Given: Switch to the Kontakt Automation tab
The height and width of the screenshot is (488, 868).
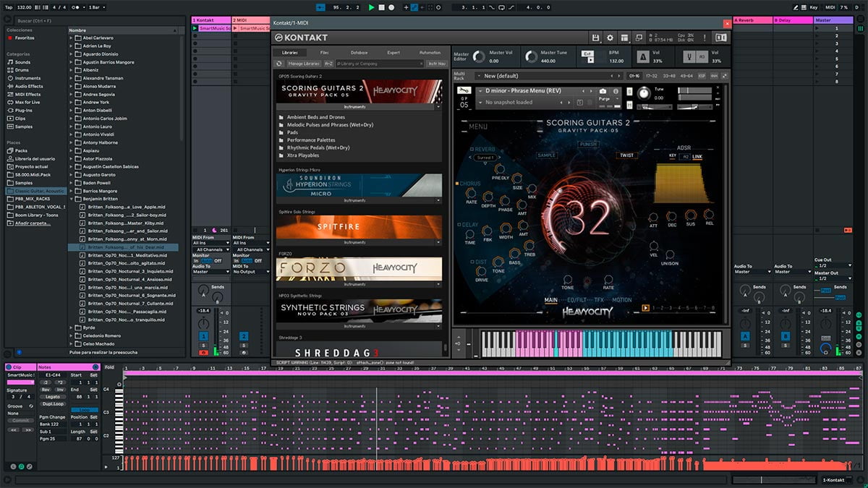Looking at the screenshot, I should (x=430, y=53).
